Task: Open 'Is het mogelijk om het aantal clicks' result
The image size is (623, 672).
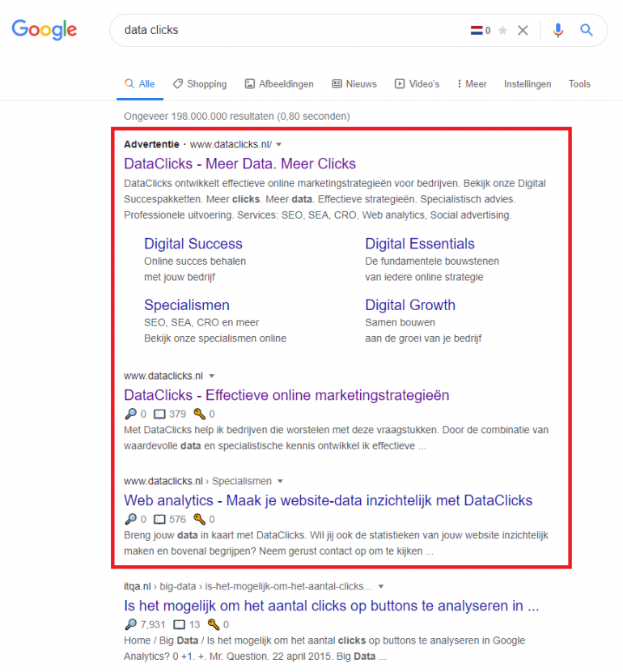Action: 332,606
